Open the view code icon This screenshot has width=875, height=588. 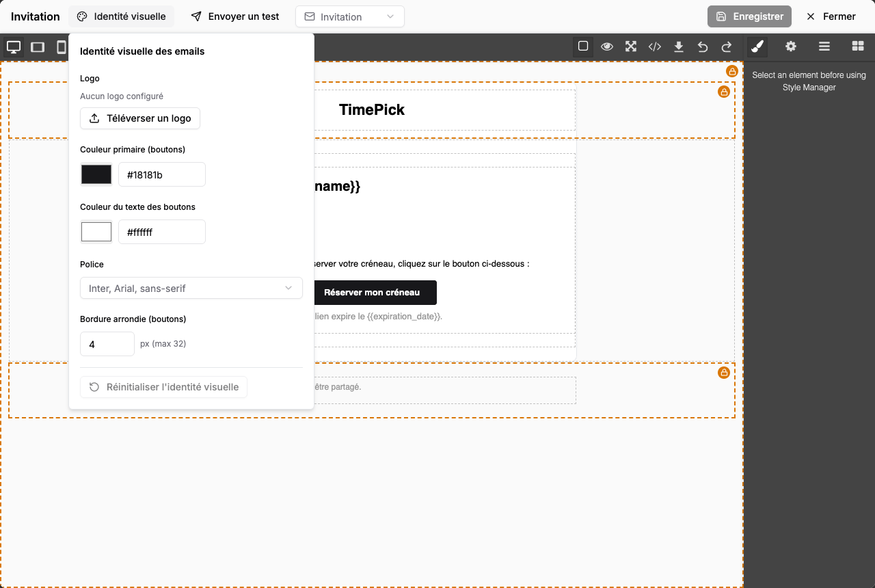[655, 46]
